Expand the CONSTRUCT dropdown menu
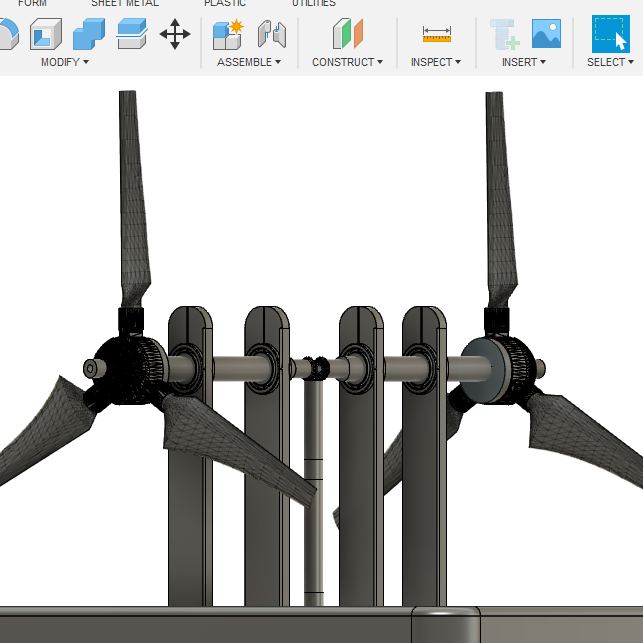Image resolution: width=643 pixels, height=643 pixels. tap(347, 62)
